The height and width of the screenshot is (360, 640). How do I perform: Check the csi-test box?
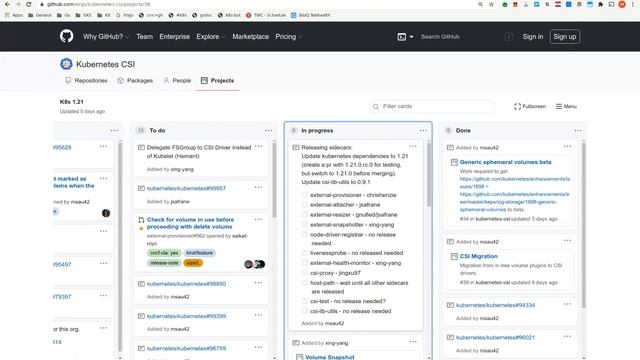305,301
